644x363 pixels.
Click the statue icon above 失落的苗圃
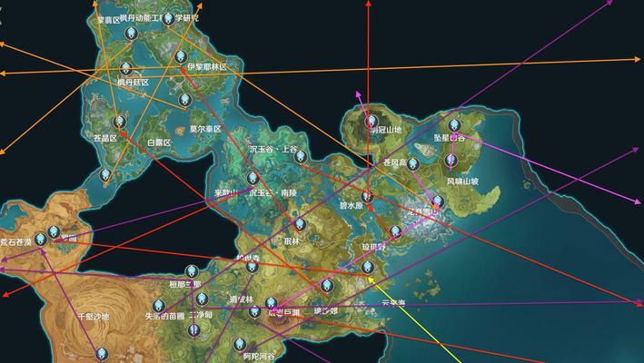point(159,306)
